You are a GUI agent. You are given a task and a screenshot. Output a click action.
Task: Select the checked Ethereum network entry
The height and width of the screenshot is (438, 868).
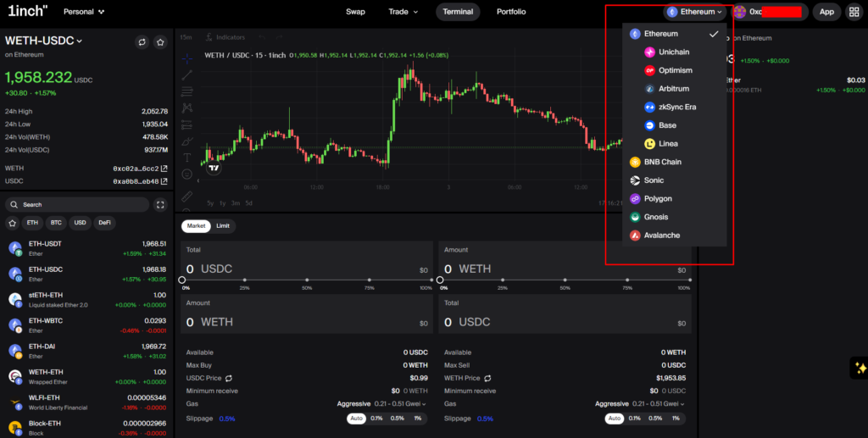click(674, 34)
